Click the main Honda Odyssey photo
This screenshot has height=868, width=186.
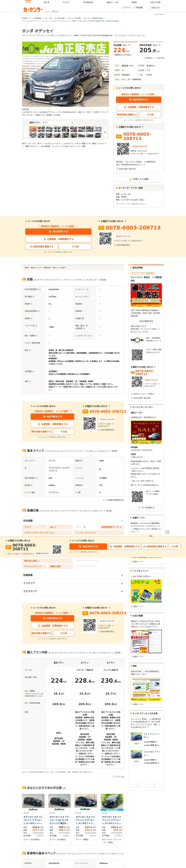(x=65, y=74)
